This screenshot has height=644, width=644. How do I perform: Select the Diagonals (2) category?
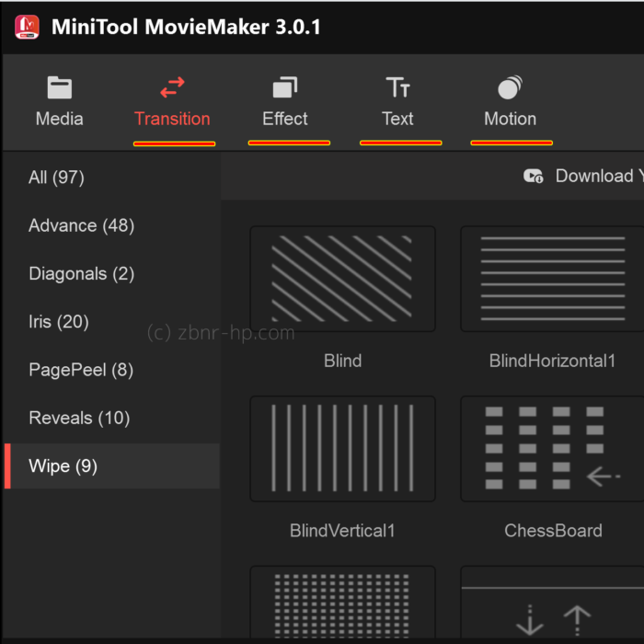111,273
